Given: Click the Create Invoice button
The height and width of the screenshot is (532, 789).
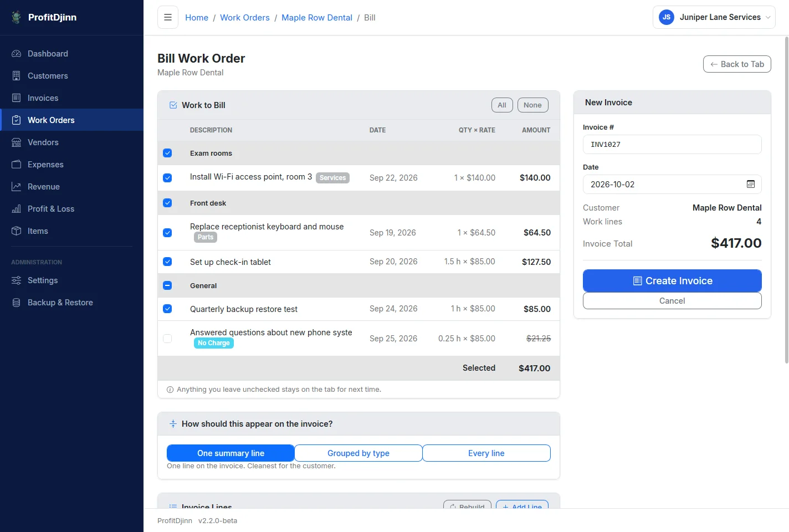Looking at the screenshot, I should point(672,281).
